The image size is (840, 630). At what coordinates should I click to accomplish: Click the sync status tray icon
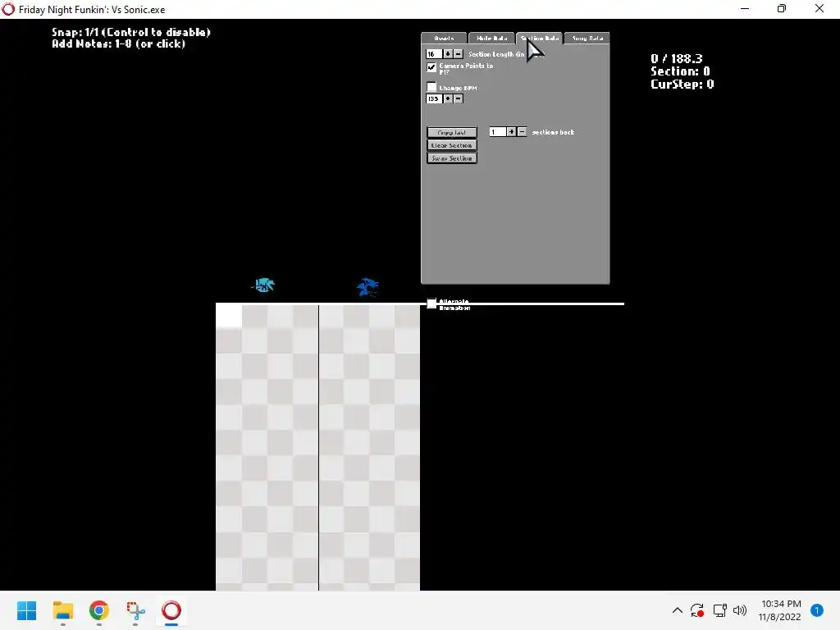697,610
